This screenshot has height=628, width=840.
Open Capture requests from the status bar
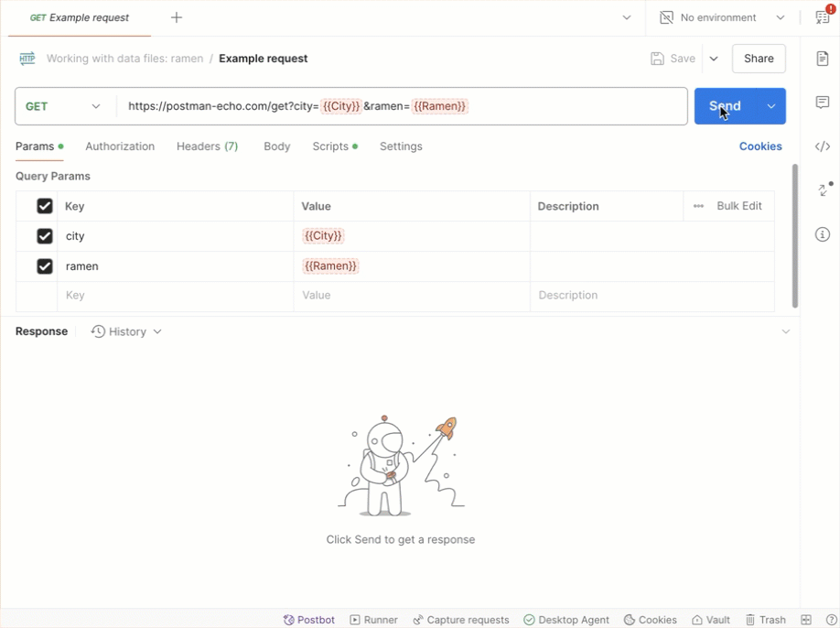coord(461,620)
